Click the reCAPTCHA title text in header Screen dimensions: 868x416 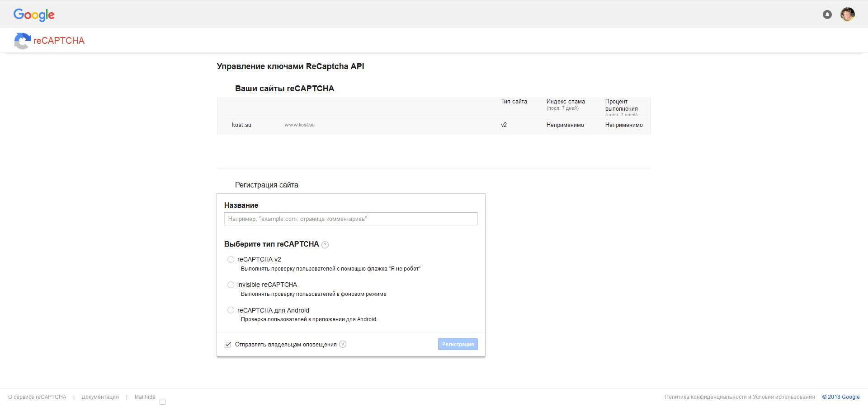(59, 41)
